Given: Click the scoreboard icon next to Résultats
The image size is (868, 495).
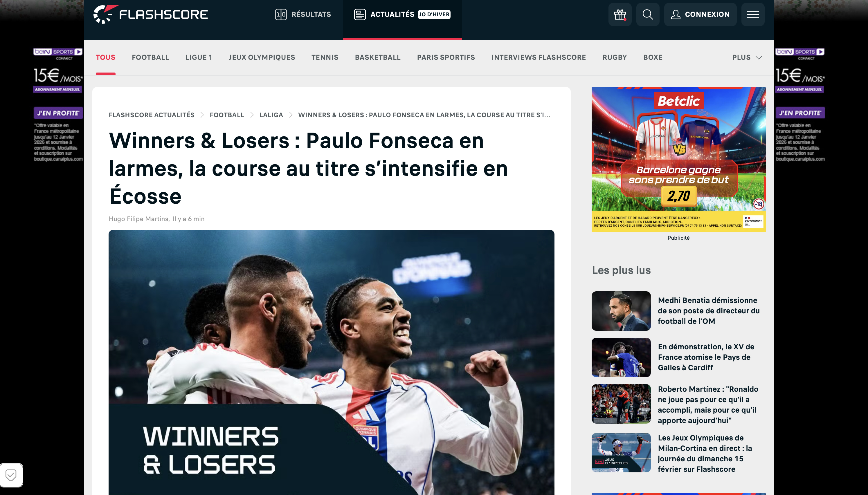Looking at the screenshot, I should click(x=281, y=14).
